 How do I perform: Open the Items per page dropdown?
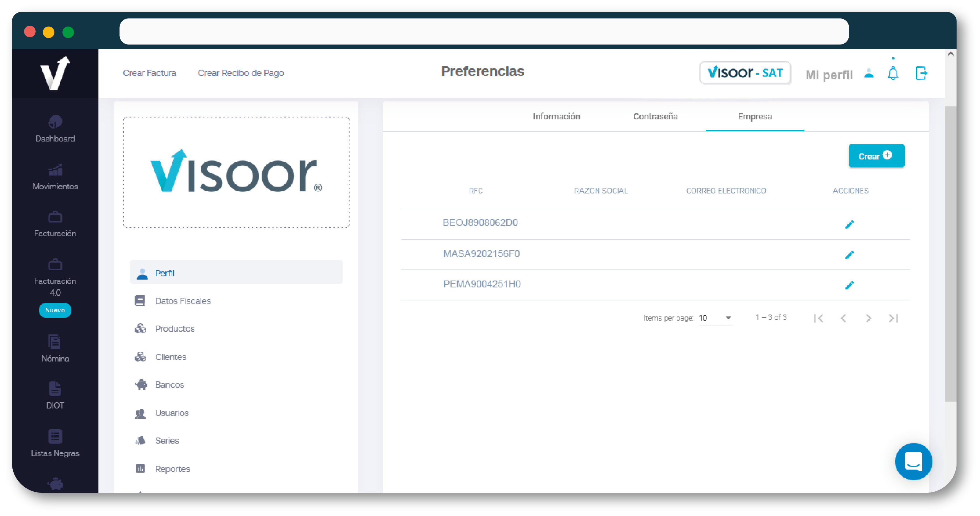click(x=715, y=318)
